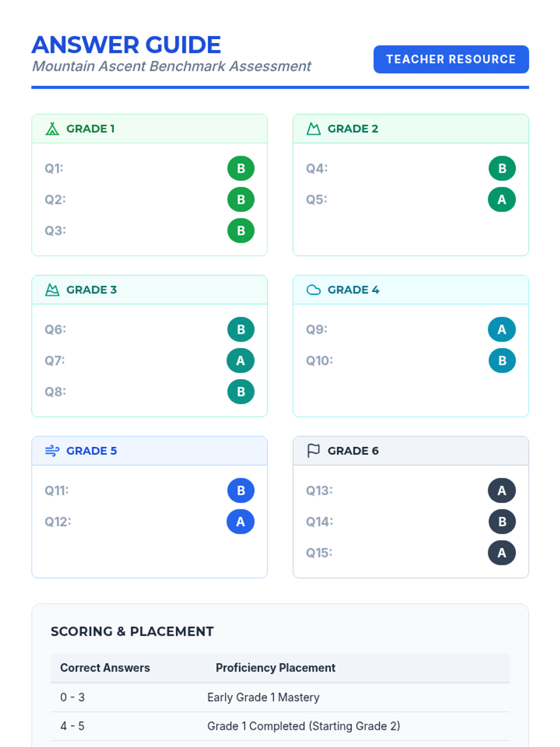This screenshot has width=560, height=747.
Task: Click the Scoring & Placement heading
Action: (x=132, y=631)
